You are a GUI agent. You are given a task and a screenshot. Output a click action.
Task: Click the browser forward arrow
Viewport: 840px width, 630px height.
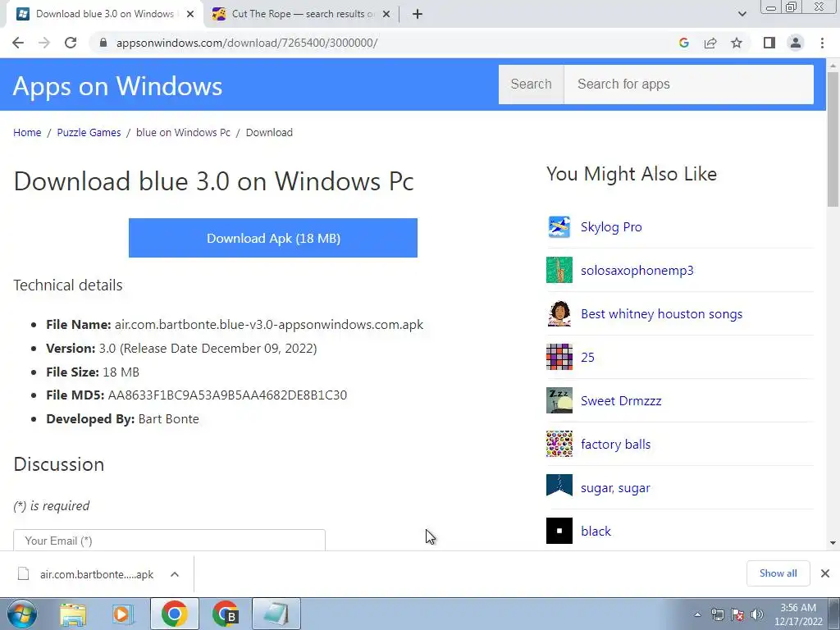point(44,43)
